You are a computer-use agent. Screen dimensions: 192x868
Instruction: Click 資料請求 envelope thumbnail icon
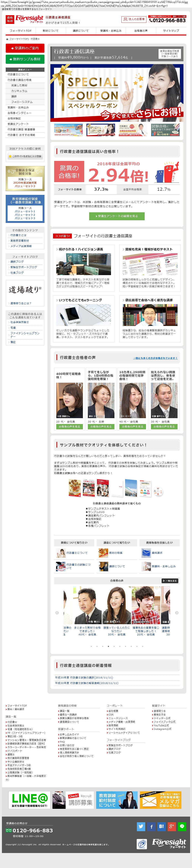pyautogui.click(x=146, y=553)
